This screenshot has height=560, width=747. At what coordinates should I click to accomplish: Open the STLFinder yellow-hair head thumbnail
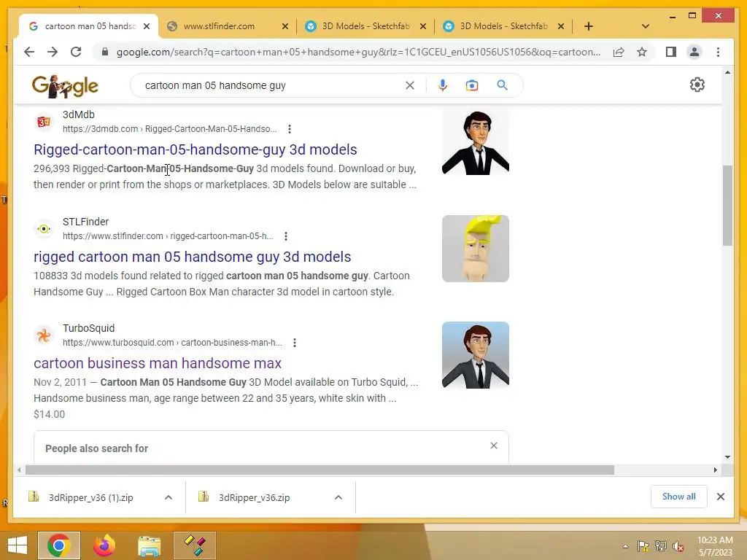pyautogui.click(x=476, y=249)
